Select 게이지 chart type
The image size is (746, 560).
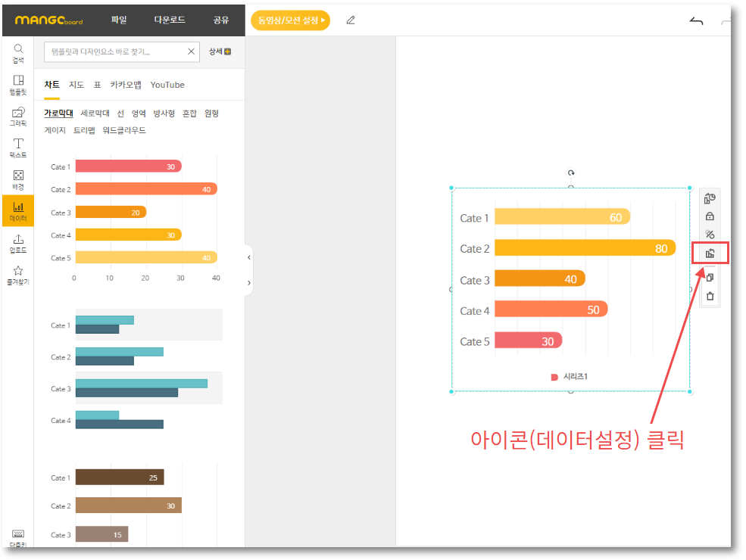[55, 130]
